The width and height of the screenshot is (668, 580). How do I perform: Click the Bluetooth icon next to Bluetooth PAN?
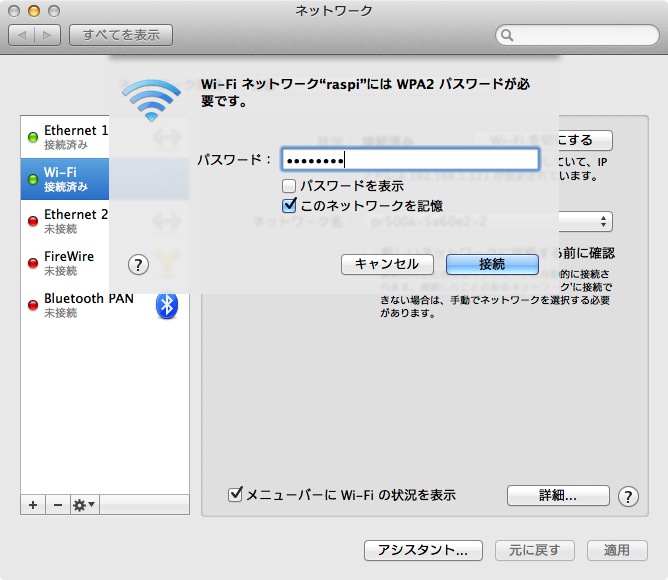pos(167,306)
